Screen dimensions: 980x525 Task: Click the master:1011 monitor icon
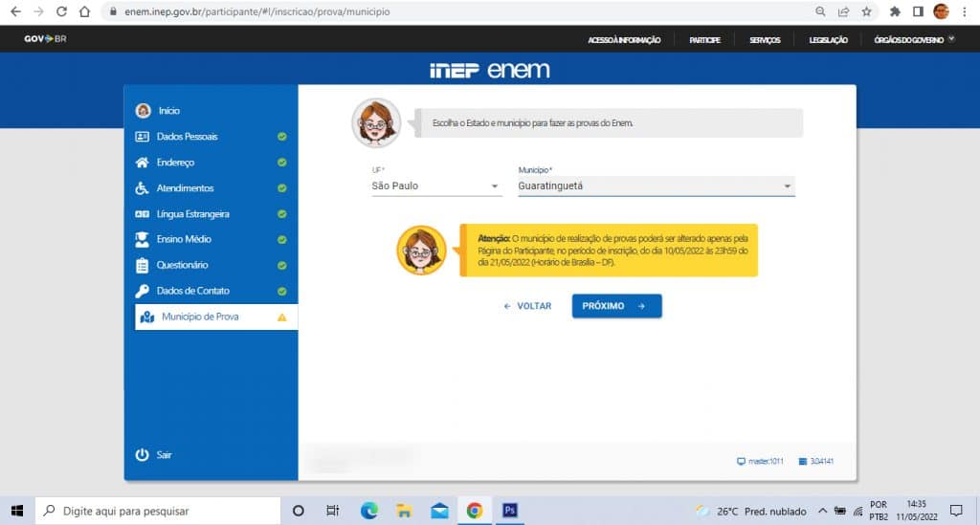click(742, 461)
